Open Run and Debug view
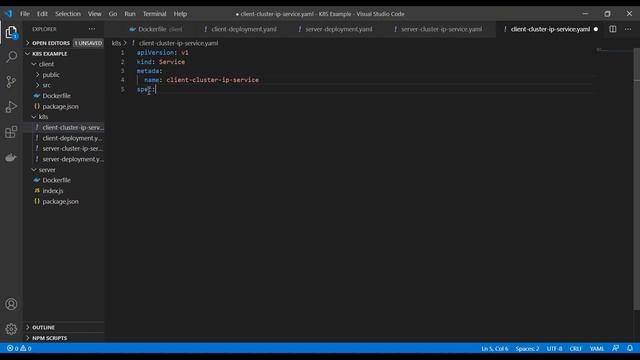This screenshot has width=640, height=360. [x=11, y=107]
